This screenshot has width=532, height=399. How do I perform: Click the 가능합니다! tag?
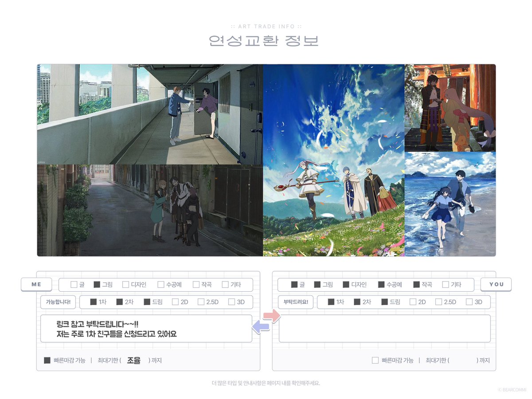point(58,302)
